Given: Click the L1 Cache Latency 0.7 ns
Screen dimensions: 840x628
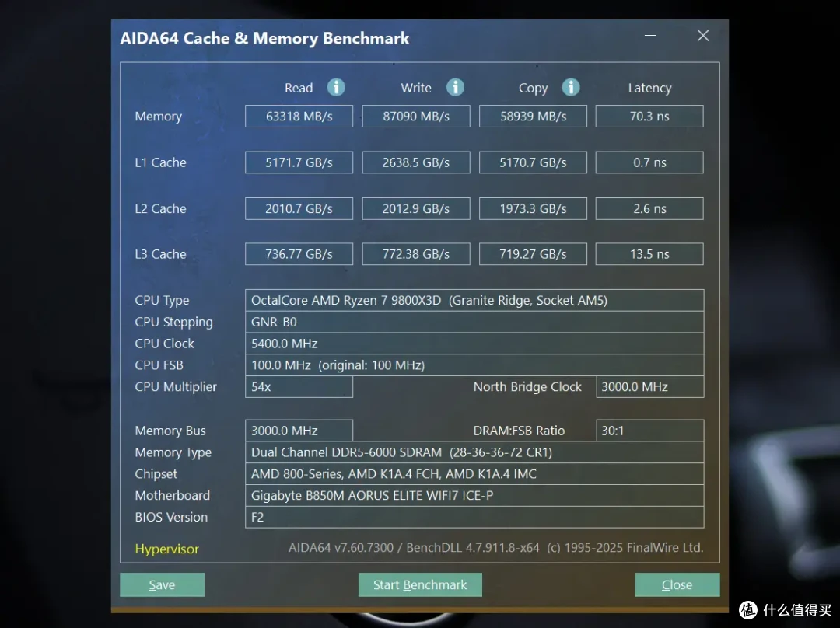Looking at the screenshot, I should tap(649, 162).
